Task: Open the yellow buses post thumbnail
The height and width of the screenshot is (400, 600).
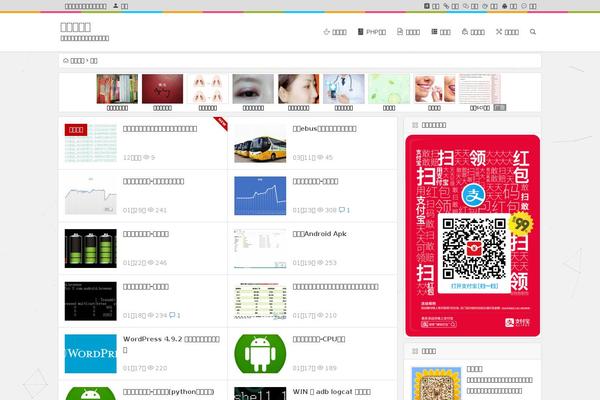Action: click(x=260, y=143)
